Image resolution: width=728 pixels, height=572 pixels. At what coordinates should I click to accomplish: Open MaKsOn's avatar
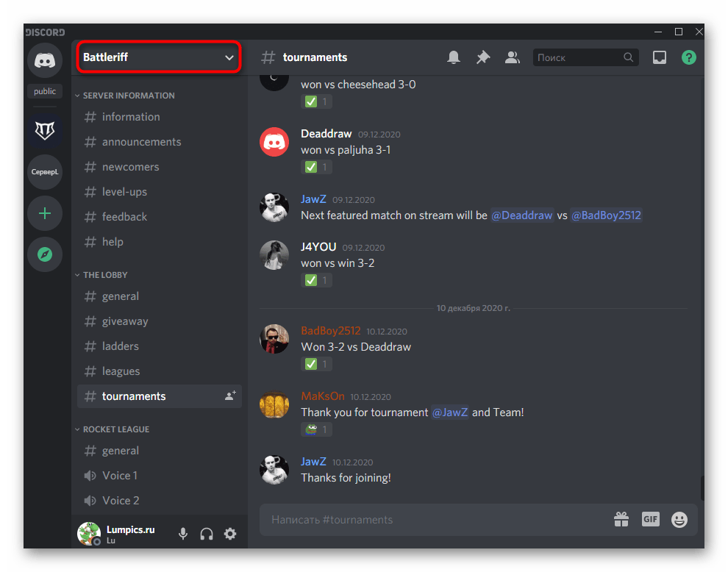pyautogui.click(x=274, y=404)
